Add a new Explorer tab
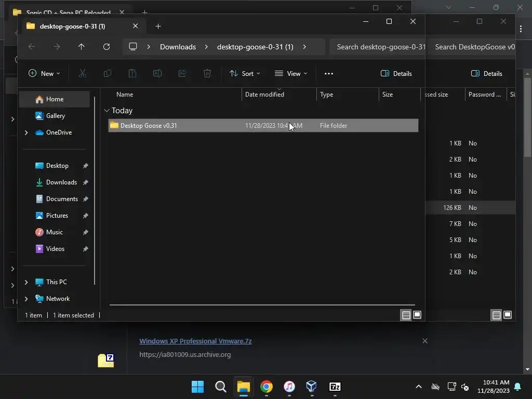The height and width of the screenshot is (399, 532). [158, 26]
